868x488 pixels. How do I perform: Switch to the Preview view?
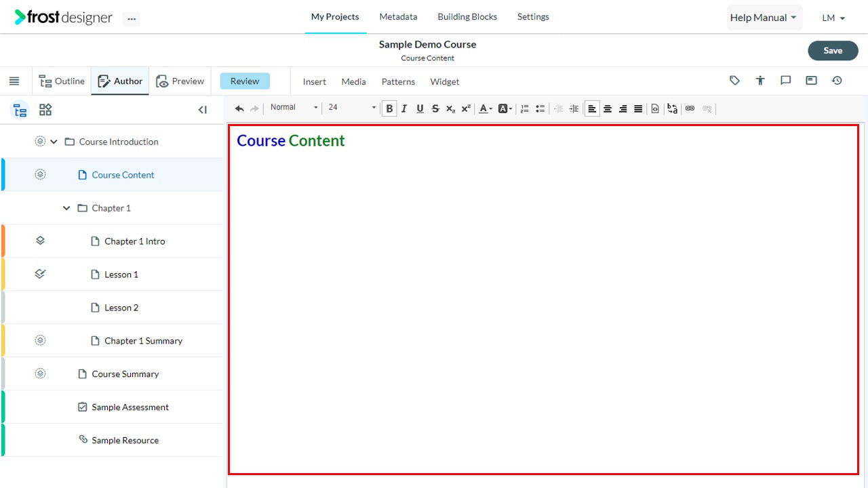(x=180, y=81)
